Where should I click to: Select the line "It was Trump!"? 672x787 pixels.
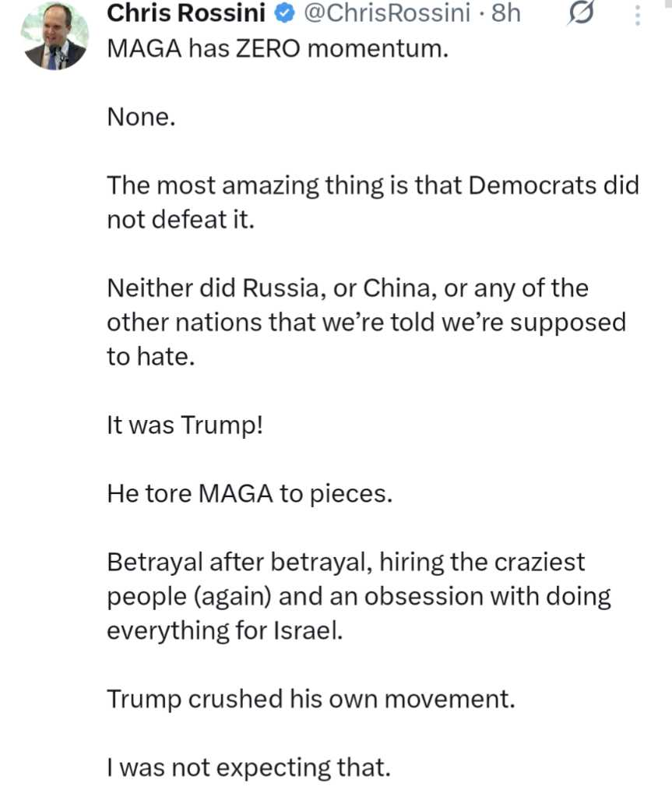(x=185, y=425)
